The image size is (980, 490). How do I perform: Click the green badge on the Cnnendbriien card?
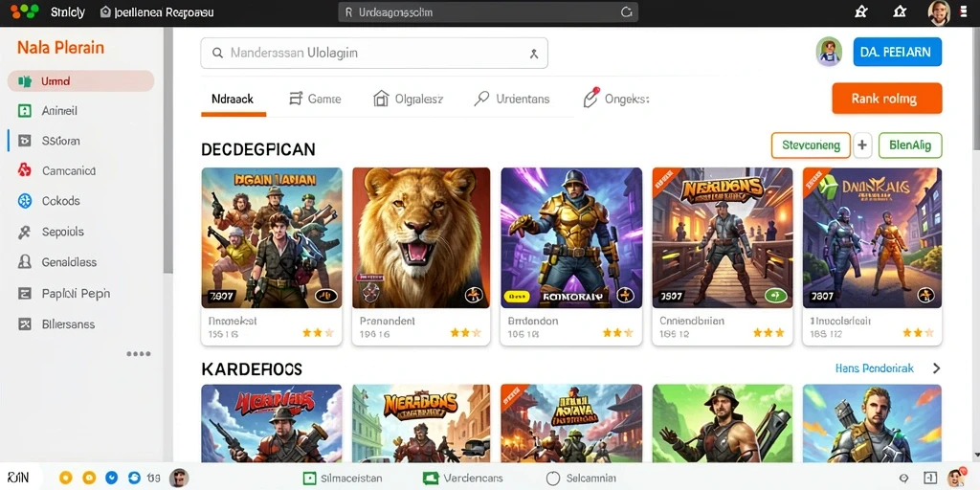coord(775,295)
